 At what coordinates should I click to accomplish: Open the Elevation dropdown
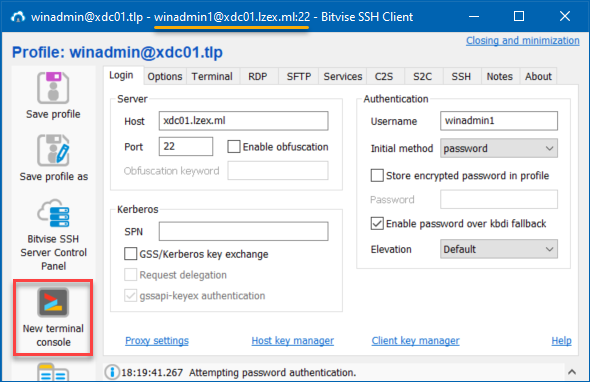tap(499, 249)
